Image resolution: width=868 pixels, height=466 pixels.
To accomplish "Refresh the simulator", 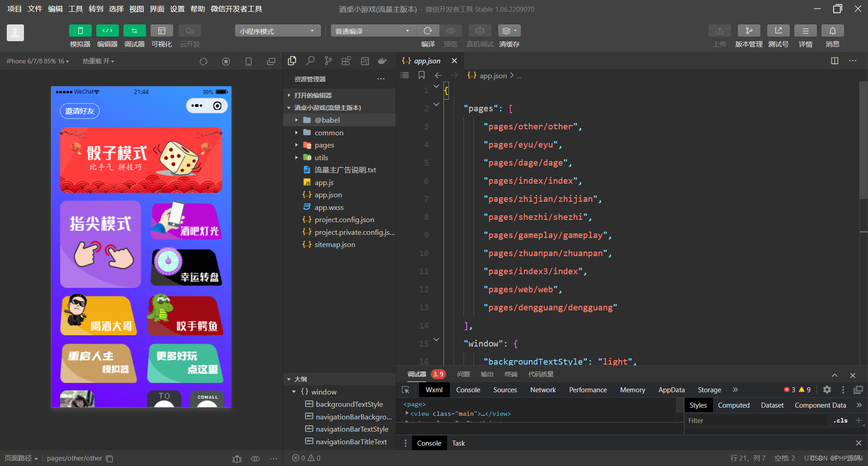I will [x=203, y=62].
